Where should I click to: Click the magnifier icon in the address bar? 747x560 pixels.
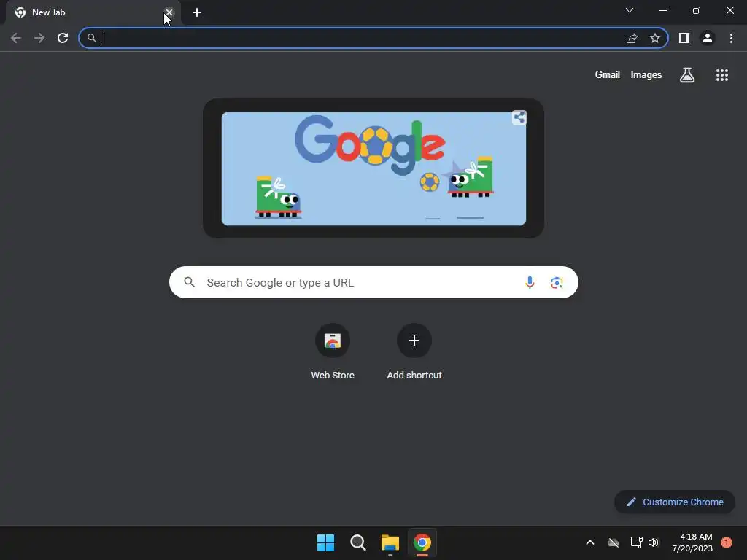pyautogui.click(x=92, y=38)
